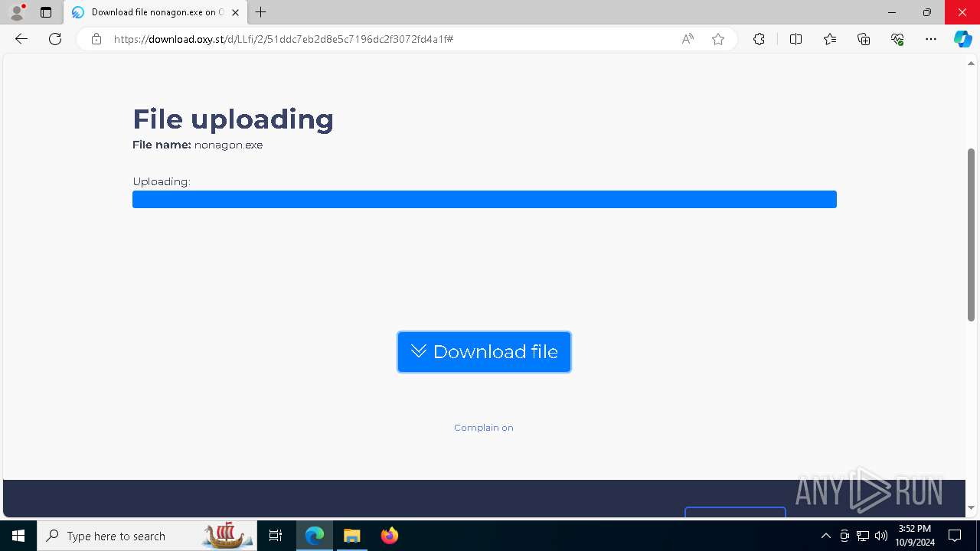Image resolution: width=980 pixels, height=551 pixels.
Task: Add this page to favorites star
Action: tap(718, 39)
